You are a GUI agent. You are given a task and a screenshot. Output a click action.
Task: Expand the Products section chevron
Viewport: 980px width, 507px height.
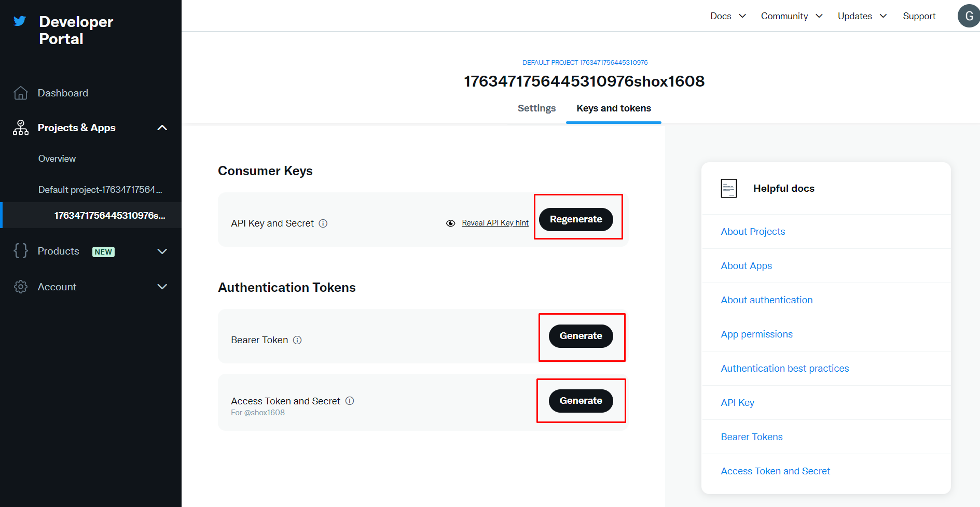[x=162, y=251]
